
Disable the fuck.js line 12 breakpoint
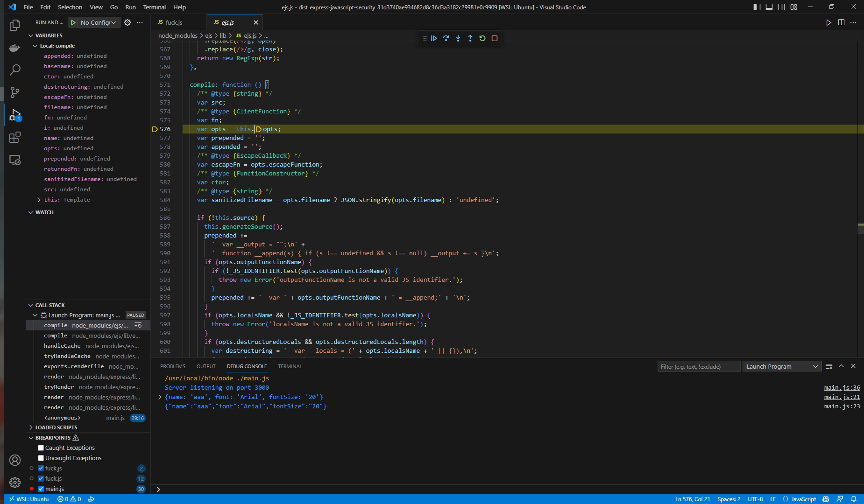point(41,479)
